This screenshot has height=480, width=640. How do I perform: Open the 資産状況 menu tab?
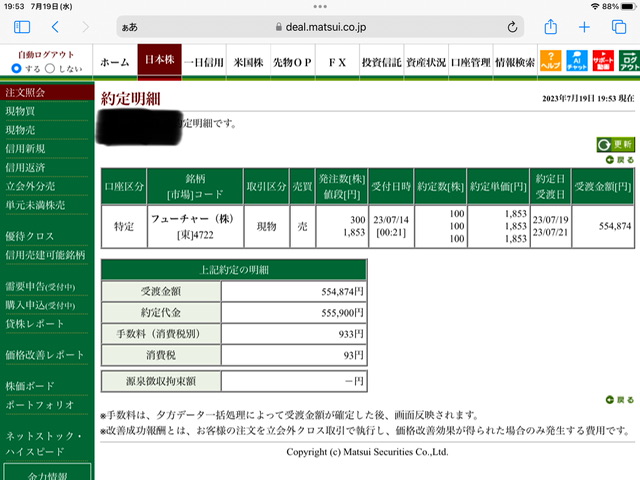(x=426, y=62)
